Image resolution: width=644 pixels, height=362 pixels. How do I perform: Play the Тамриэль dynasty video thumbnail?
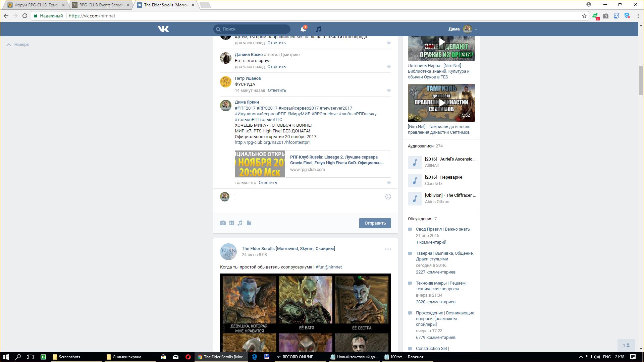tap(441, 103)
